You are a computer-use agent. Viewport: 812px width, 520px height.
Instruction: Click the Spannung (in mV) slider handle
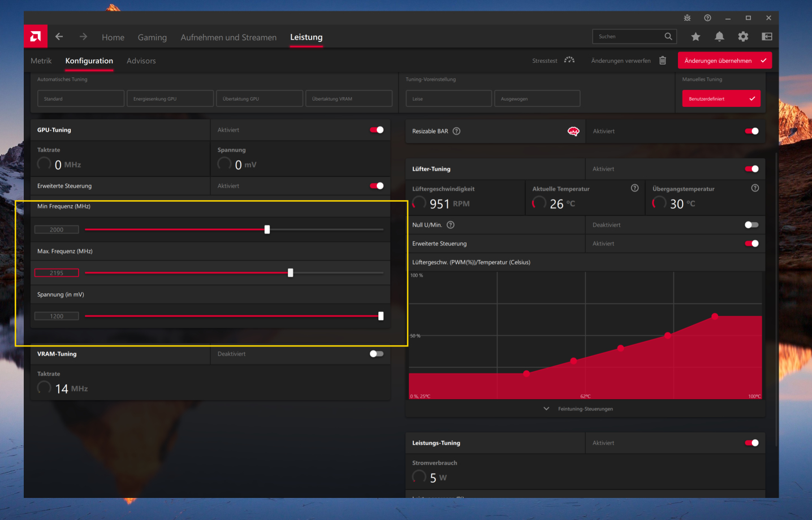(381, 316)
